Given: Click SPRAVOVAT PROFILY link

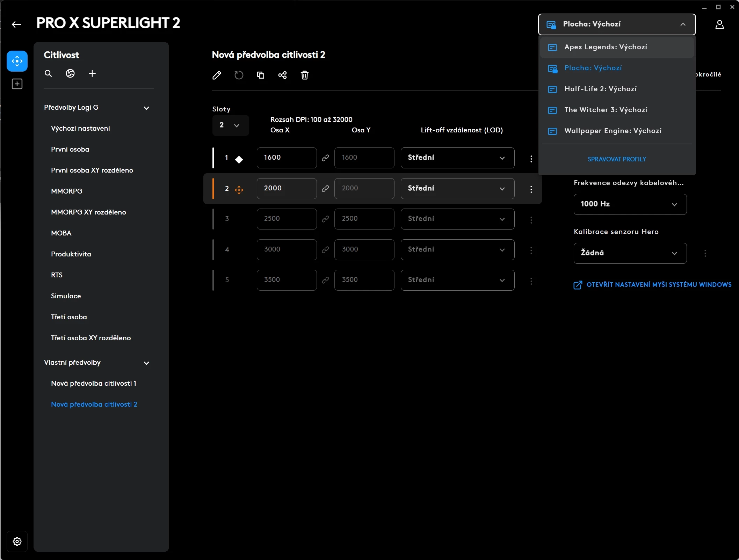Looking at the screenshot, I should coord(617,159).
